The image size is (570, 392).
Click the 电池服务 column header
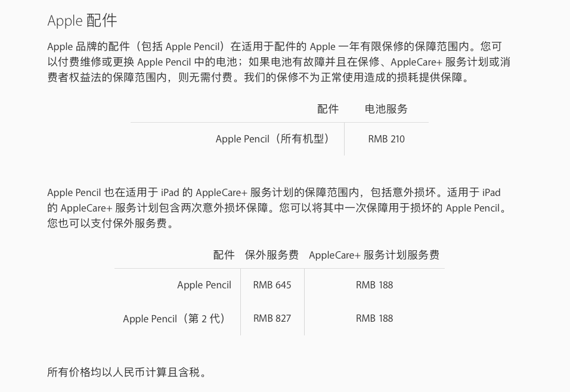coord(386,109)
